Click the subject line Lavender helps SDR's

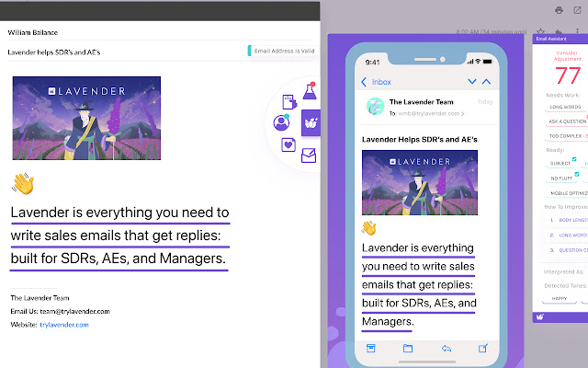pos(54,52)
